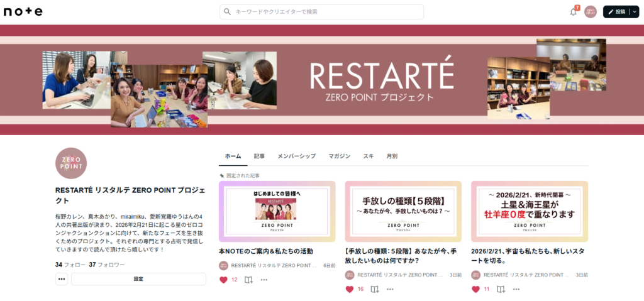This screenshot has height=301, width=644.
Task: Open more options for 2026/2/21 article
Action: point(516,289)
